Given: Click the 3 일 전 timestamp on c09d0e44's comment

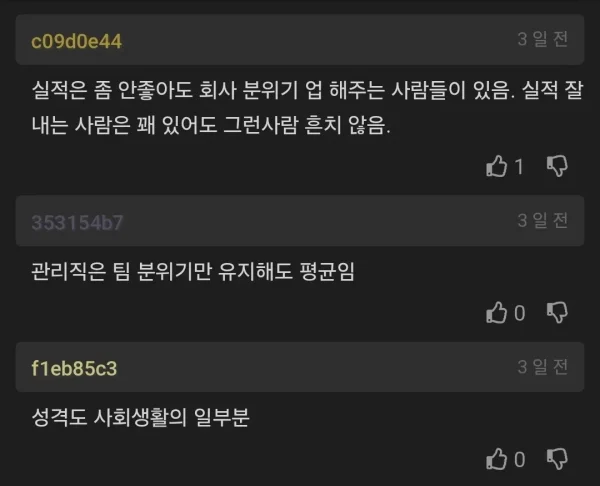Looking at the screenshot, I should click(x=543, y=39).
